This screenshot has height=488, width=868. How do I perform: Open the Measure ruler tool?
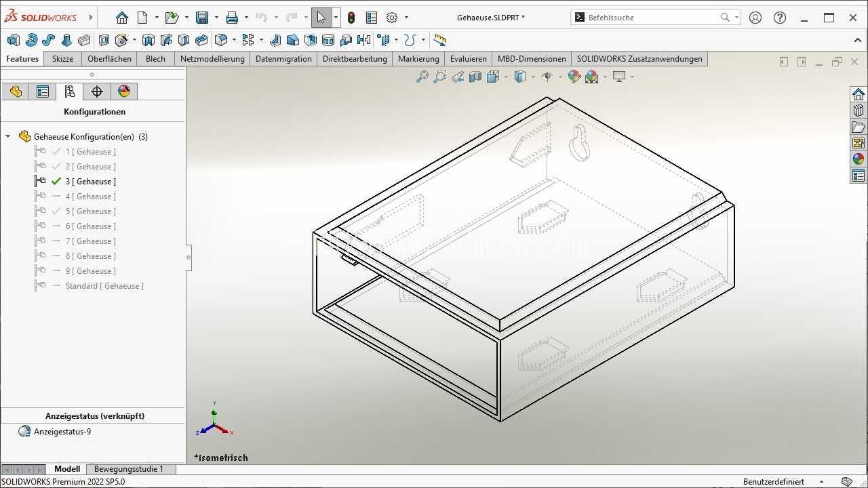pos(439,40)
